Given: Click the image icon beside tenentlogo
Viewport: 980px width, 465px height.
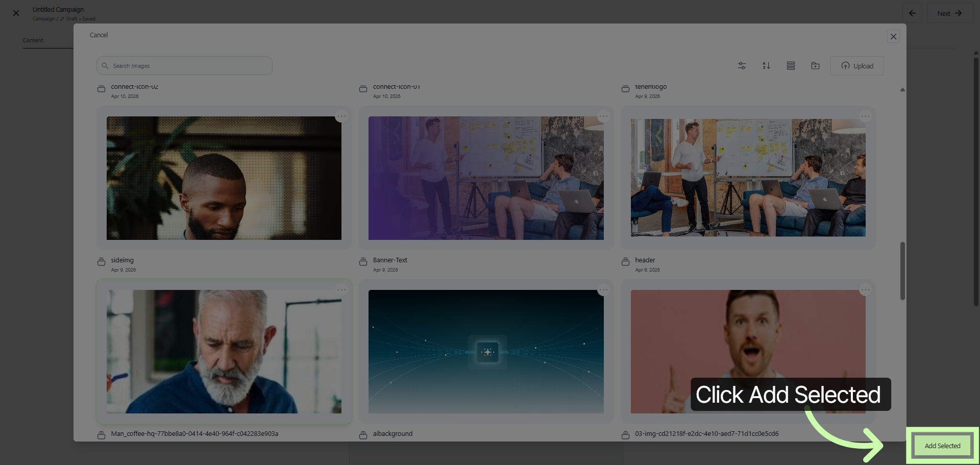Looking at the screenshot, I should (x=625, y=89).
